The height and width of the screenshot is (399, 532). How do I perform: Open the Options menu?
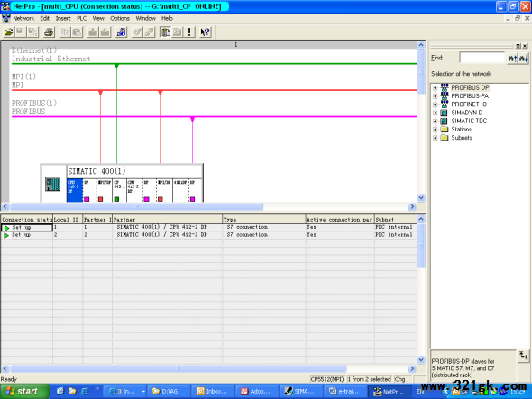120,18
